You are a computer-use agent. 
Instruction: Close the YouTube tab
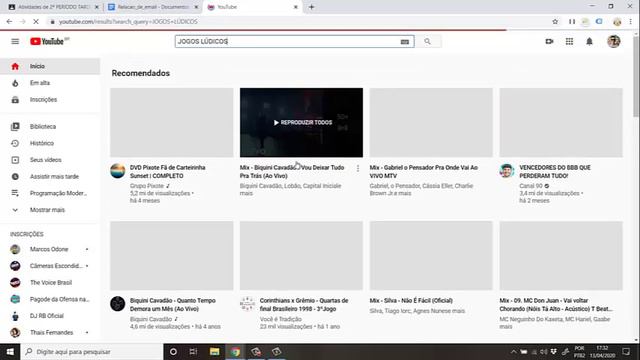296,7
